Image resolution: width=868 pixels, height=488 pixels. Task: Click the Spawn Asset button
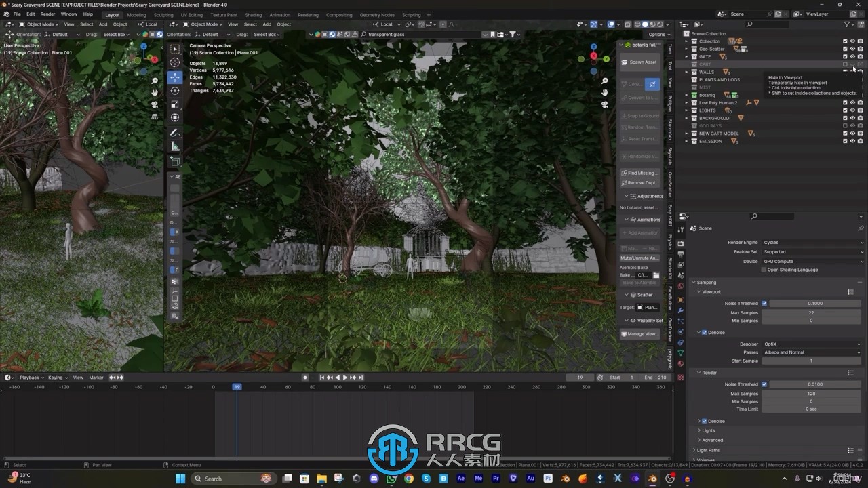click(x=639, y=62)
